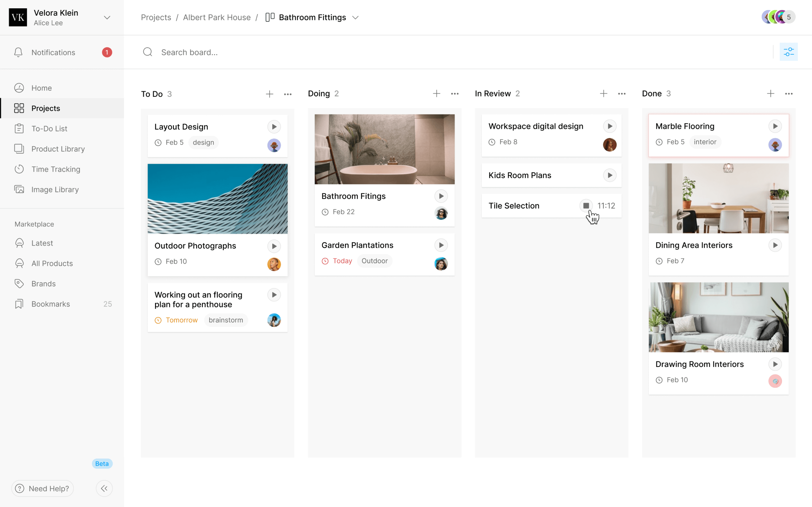Open the board filter settings icon

click(x=788, y=52)
